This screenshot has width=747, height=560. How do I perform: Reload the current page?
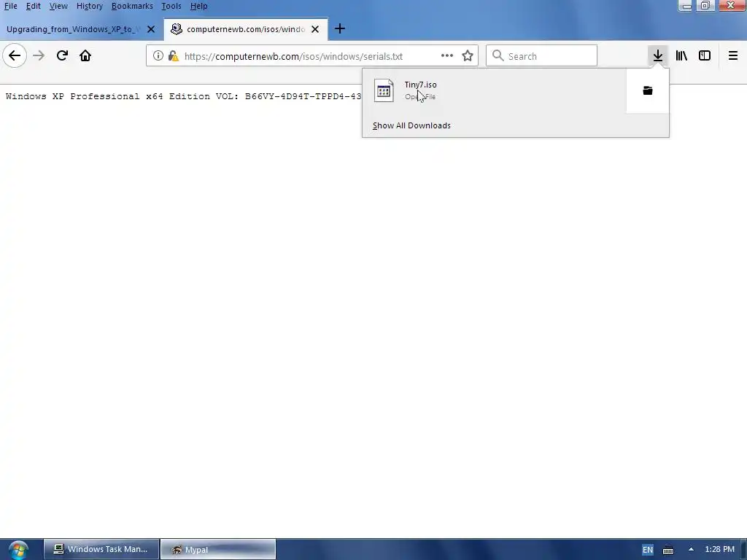click(x=62, y=55)
